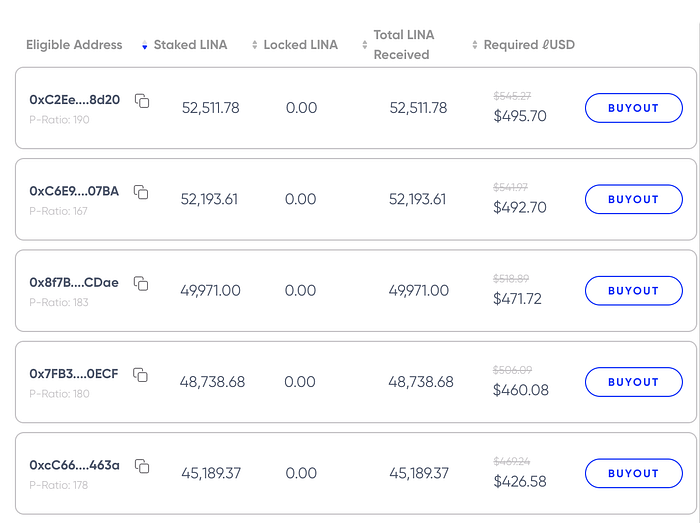Image resolution: width=700 pixels, height=523 pixels.
Task: Open the row with P-Ratio 167
Action: coord(356,199)
